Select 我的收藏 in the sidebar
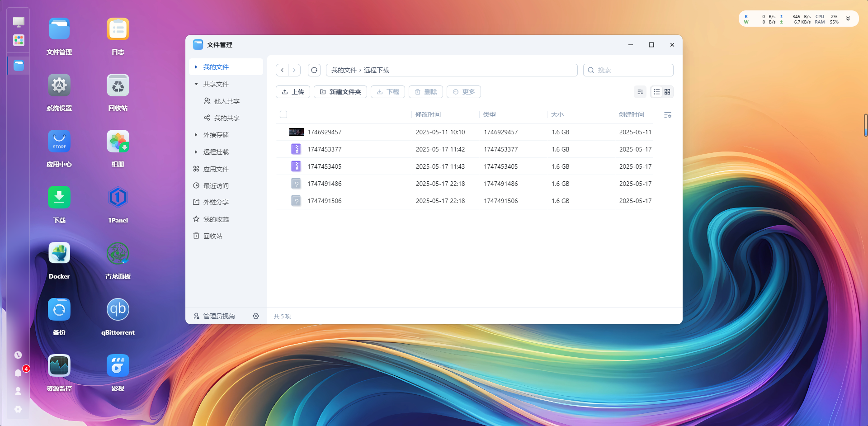 216,219
